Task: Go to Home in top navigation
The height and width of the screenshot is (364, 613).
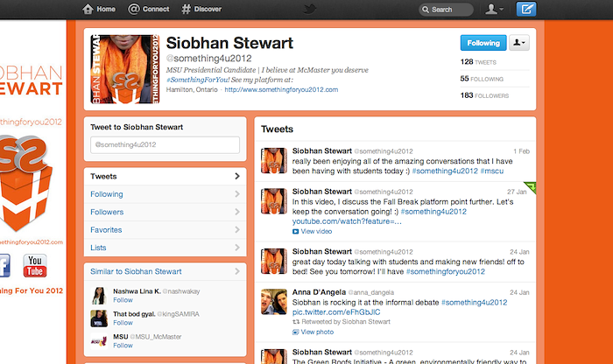Action: 99,9
